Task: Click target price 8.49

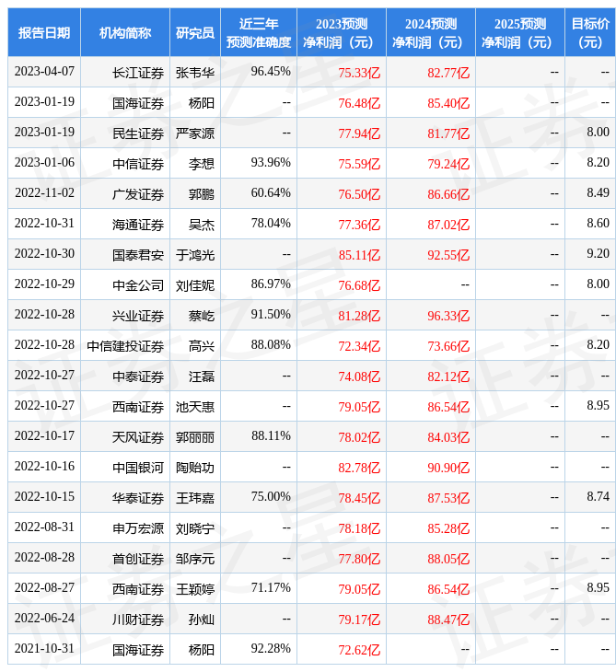Action: pos(598,193)
